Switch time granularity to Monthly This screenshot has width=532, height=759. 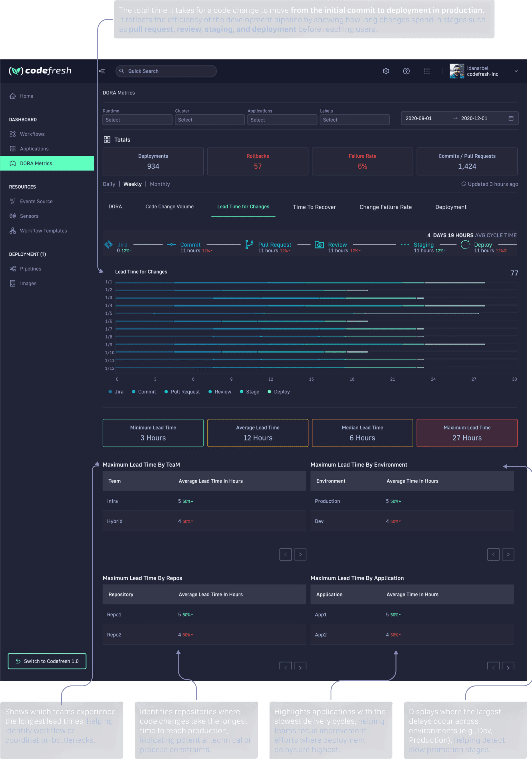[160, 184]
